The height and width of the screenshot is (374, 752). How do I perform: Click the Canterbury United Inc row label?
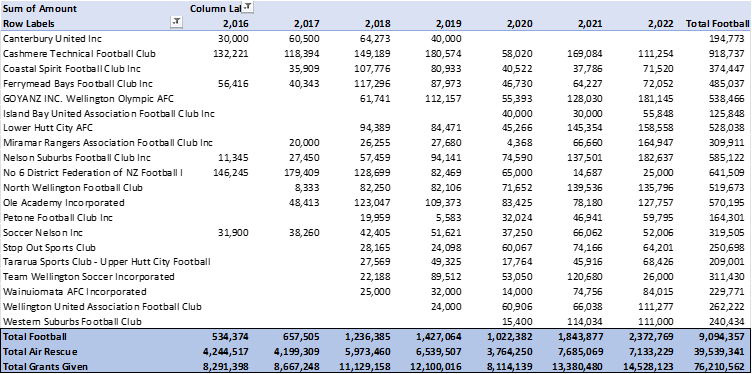(x=52, y=38)
